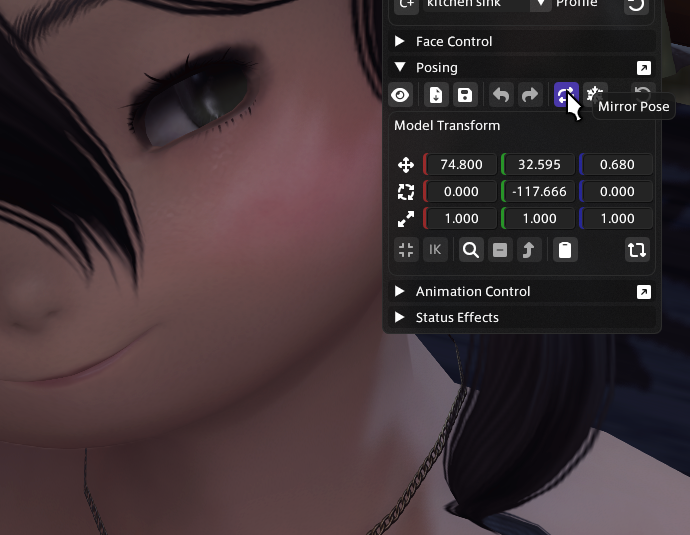This screenshot has height=535, width=690.
Task: Click the scale diagonal arrows icon
Action: (x=406, y=219)
